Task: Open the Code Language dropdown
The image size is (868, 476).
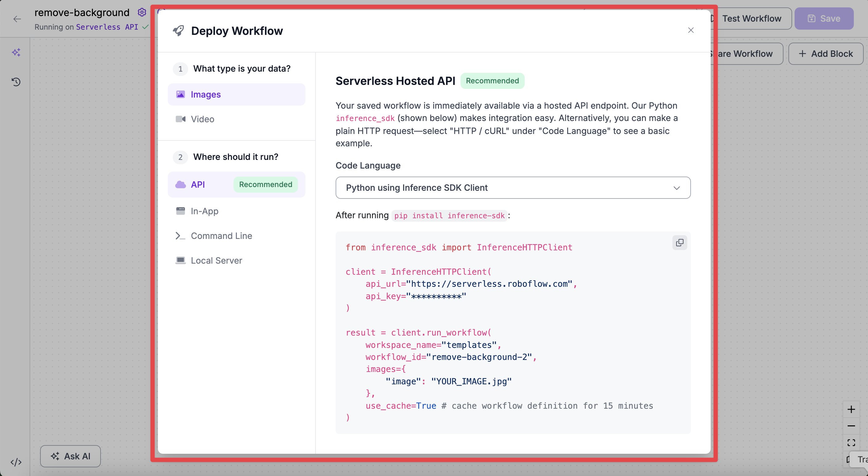Action: tap(513, 188)
